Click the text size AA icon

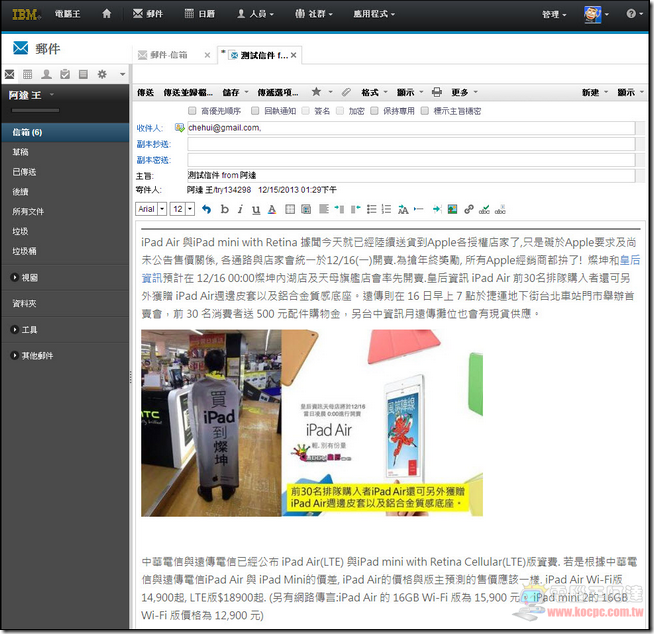(403, 209)
